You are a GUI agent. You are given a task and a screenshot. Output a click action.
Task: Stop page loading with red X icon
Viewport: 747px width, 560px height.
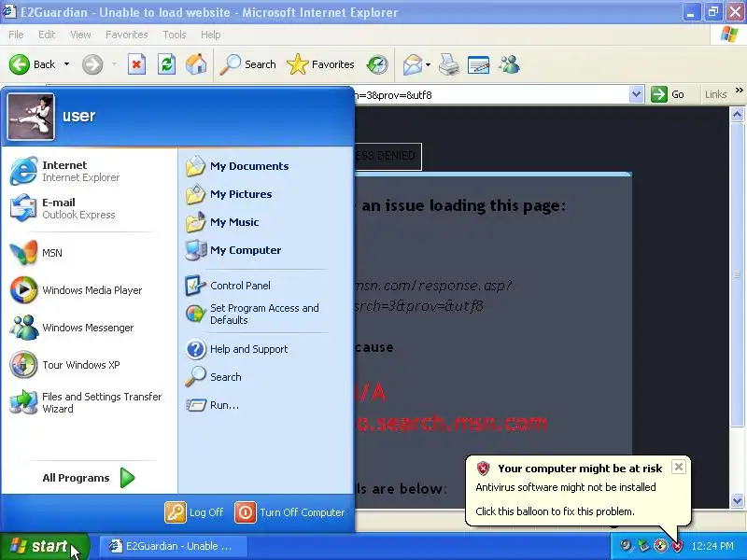tap(136, 64)
